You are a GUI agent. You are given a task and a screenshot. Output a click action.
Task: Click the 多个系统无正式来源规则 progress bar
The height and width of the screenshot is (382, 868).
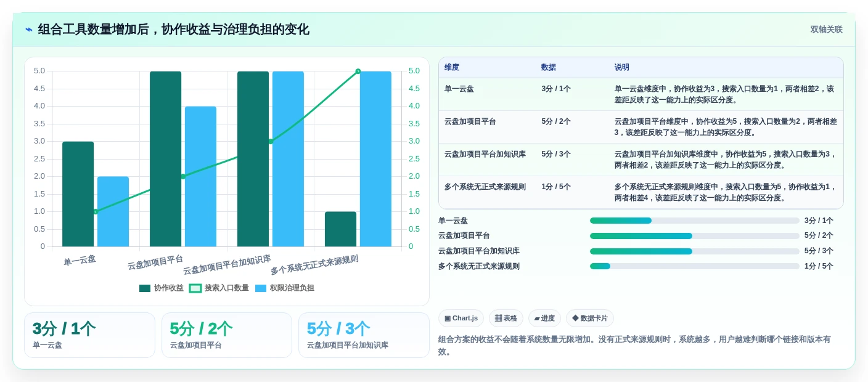click(x=695, y=266)
